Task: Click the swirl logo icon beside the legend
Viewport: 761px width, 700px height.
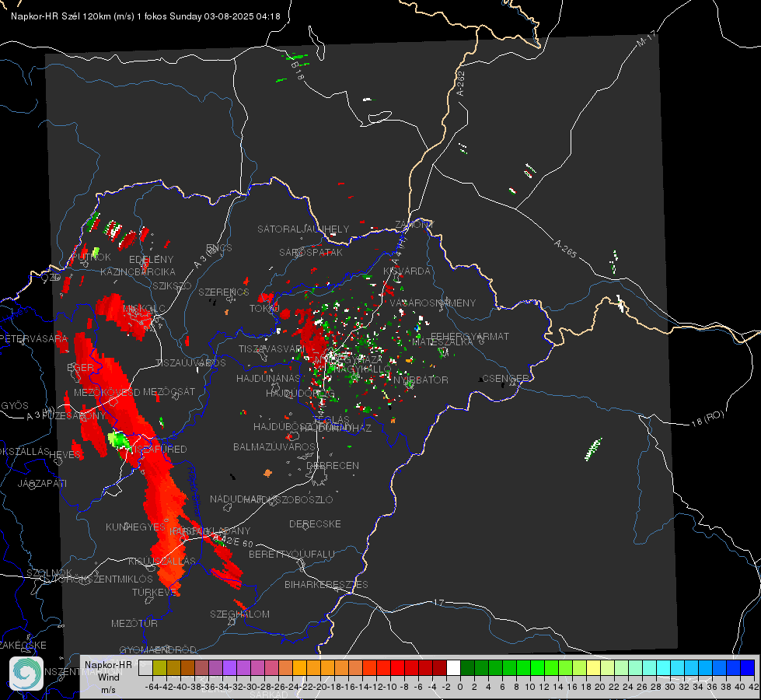Action: [x=26, y=674]
